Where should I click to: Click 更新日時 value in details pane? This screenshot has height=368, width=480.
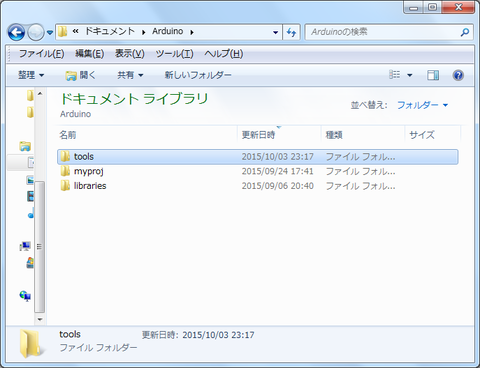[218, 335]
